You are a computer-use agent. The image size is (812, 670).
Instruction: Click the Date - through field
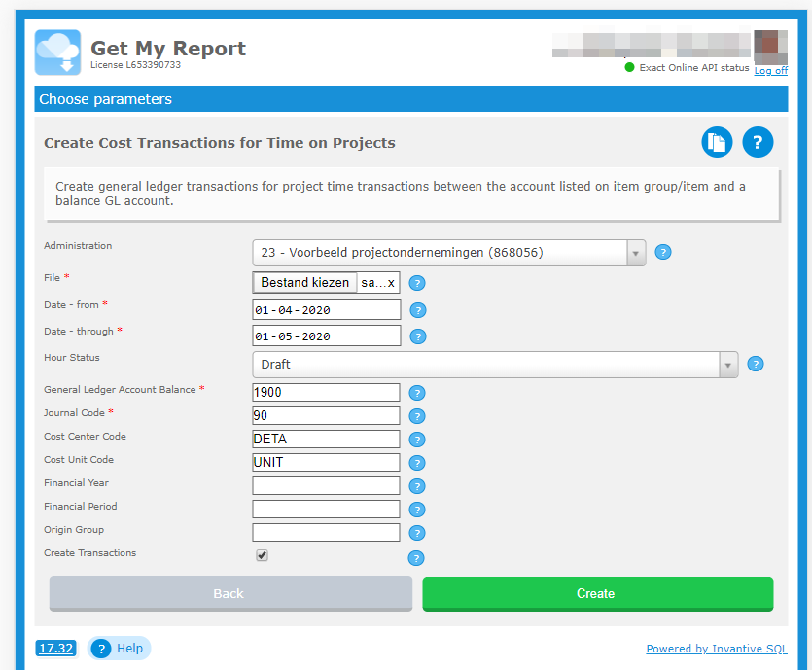326,336
